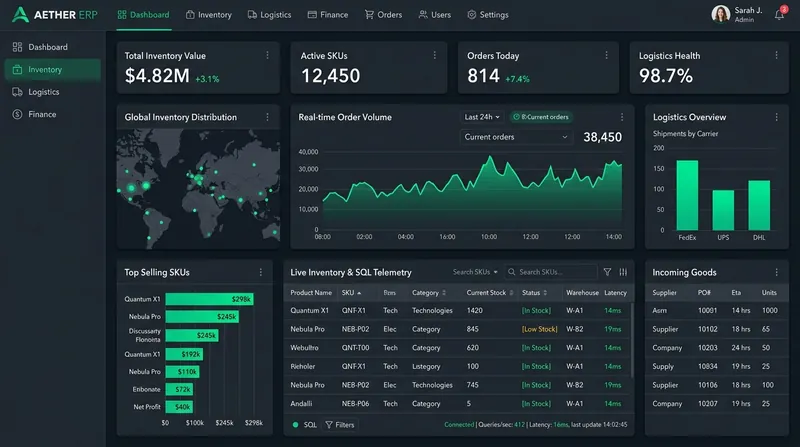Expand the Search SKUs dropdown label
This screenshot has height=447, width=800.
point(475,272)
